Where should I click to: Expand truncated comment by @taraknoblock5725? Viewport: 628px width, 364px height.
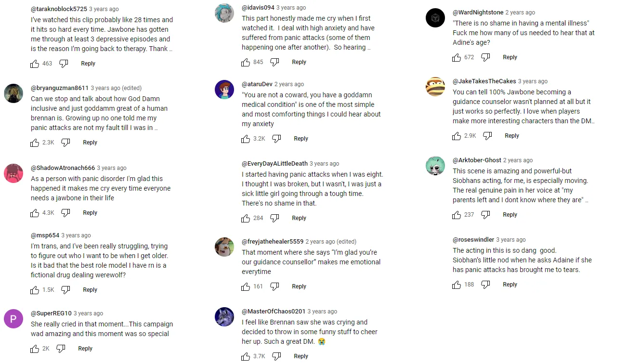click(x=170, y=49)
